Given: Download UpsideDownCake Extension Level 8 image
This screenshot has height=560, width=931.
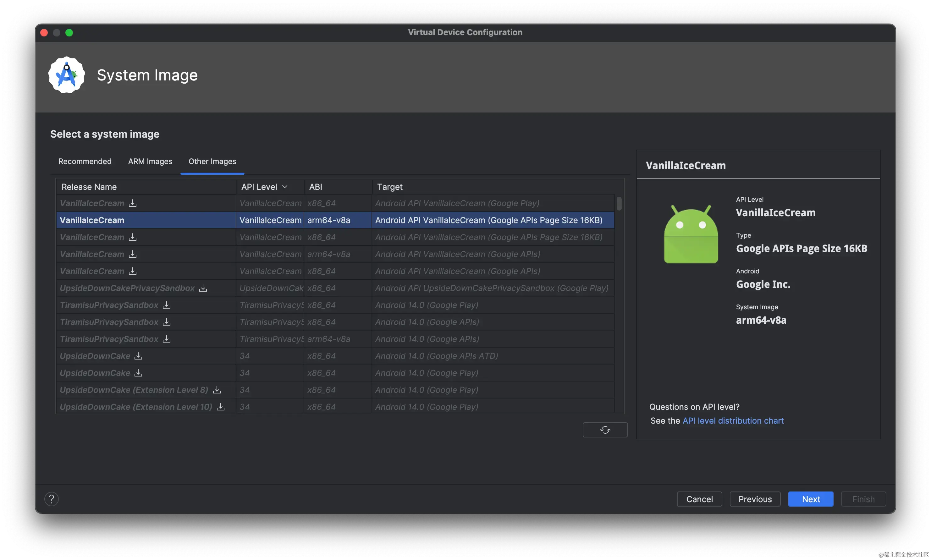Looking at the screenshot, I should (217, 390).
